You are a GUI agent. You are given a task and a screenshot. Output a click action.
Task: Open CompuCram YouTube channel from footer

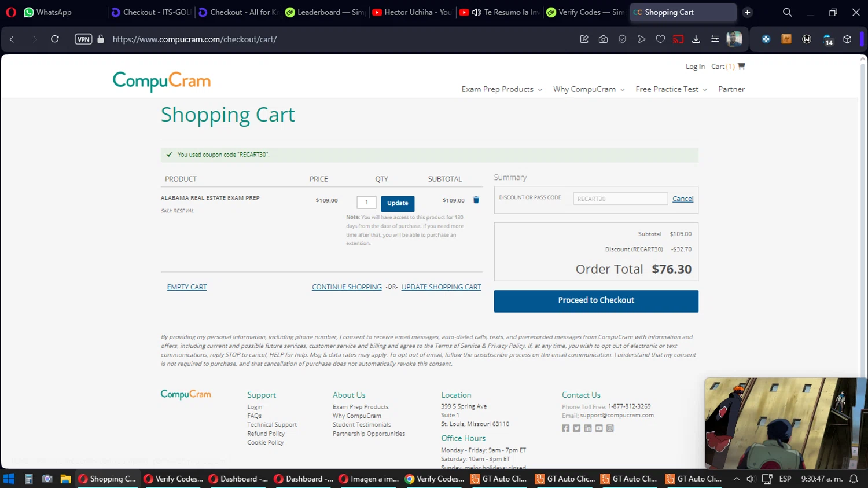(x=599, y=428)
